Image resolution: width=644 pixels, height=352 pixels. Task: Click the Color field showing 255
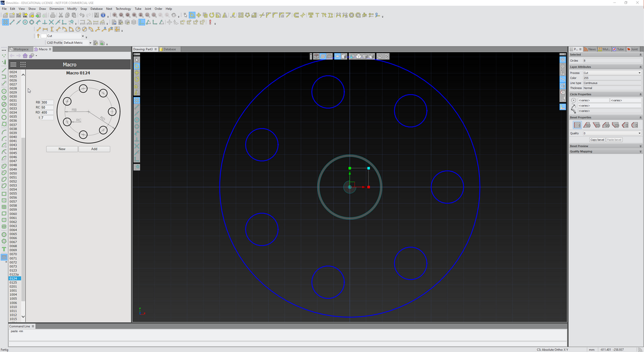612,78
